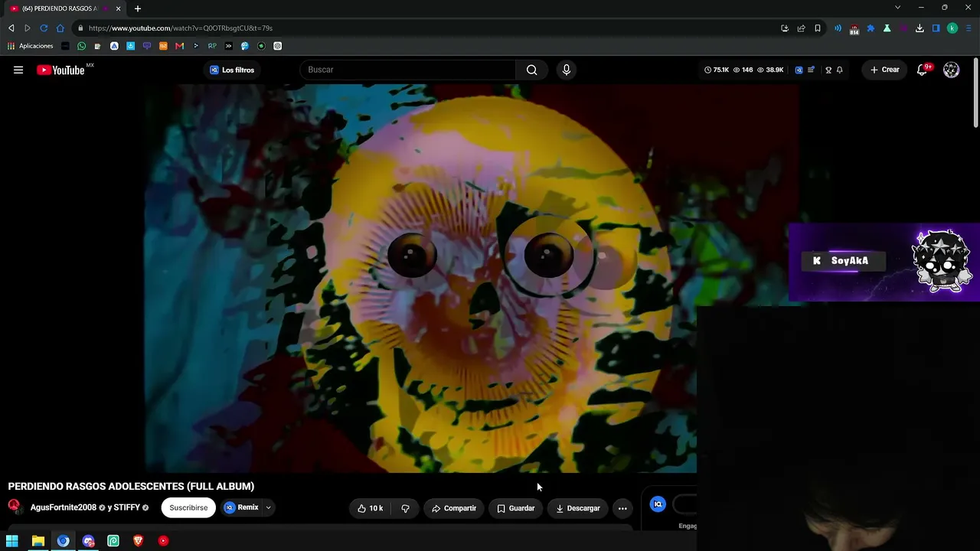
Task: Click the extension trophy icon
Action: (x=828, y=70)
